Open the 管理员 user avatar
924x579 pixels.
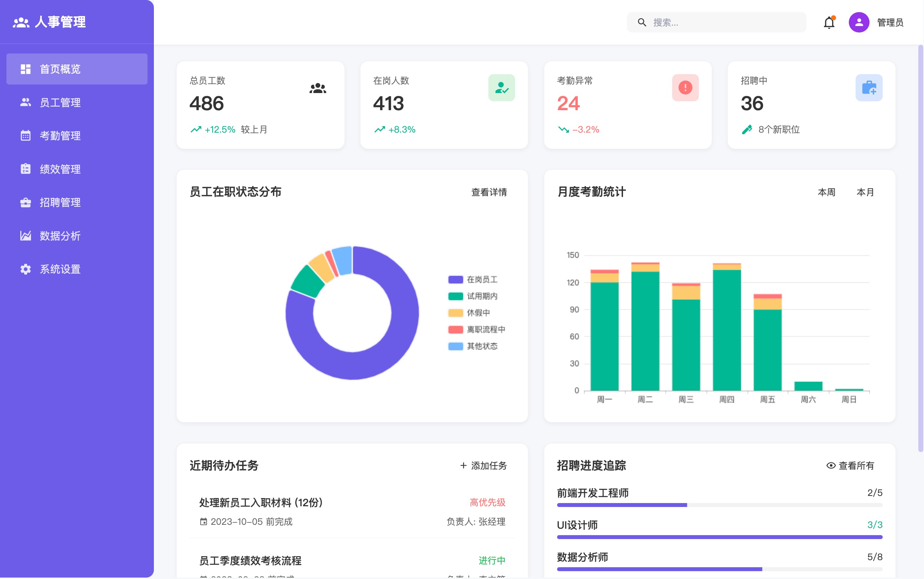[858, 22]
